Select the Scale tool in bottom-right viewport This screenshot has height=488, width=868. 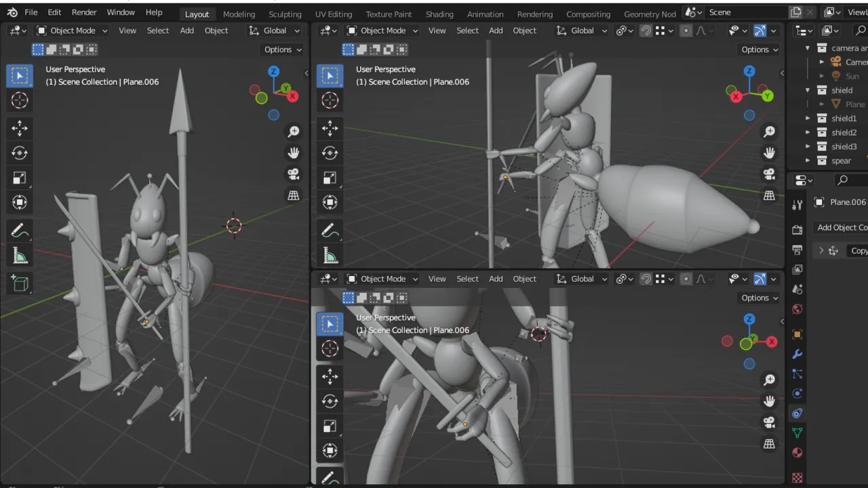click(330, 426)
